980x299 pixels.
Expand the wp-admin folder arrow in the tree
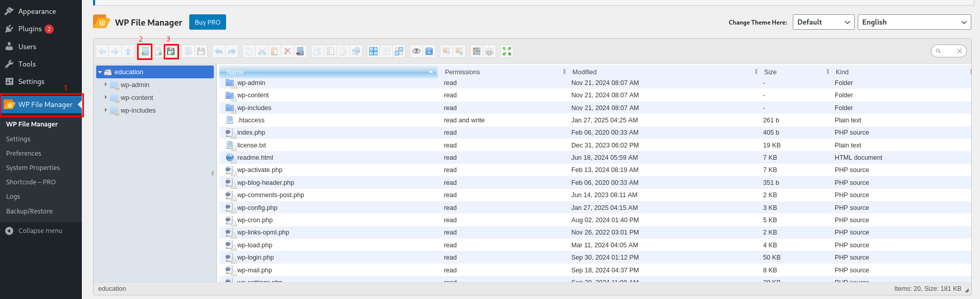[x=106, y=84]
